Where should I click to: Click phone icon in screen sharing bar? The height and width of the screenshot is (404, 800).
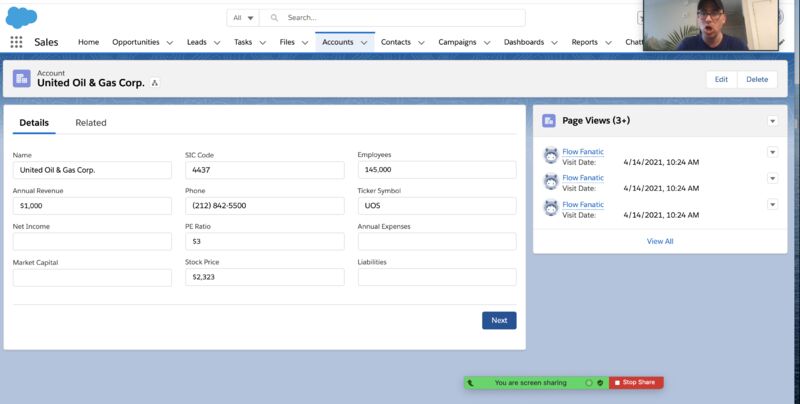click(470, 383)
